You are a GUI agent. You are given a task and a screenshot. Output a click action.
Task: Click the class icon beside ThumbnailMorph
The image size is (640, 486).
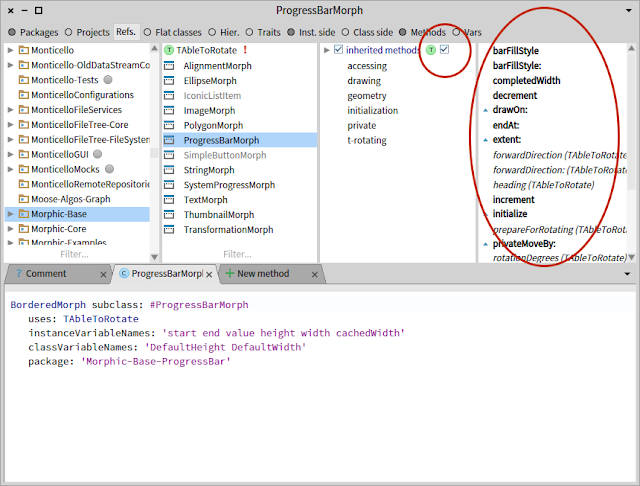tap(169, 215)
